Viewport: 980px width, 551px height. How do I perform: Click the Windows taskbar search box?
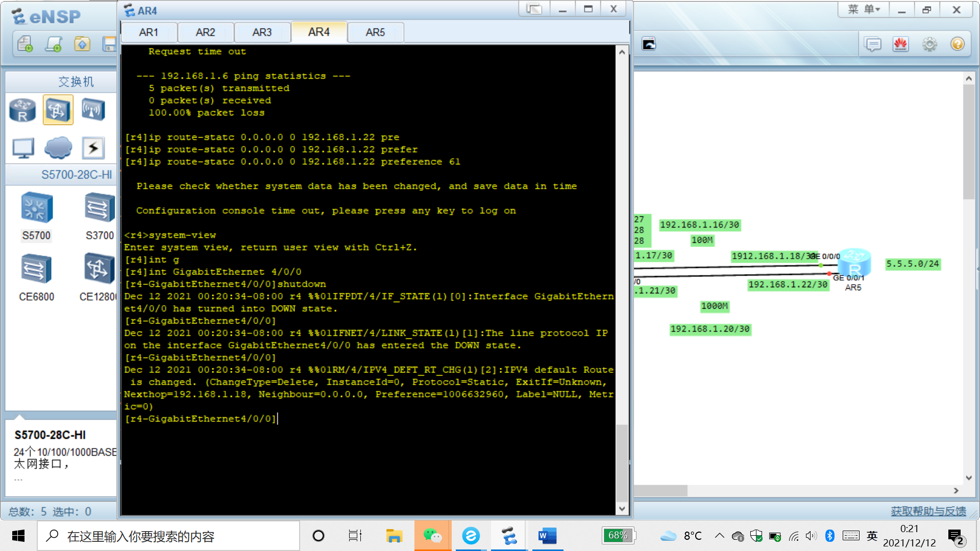click(x=168, y=536)
